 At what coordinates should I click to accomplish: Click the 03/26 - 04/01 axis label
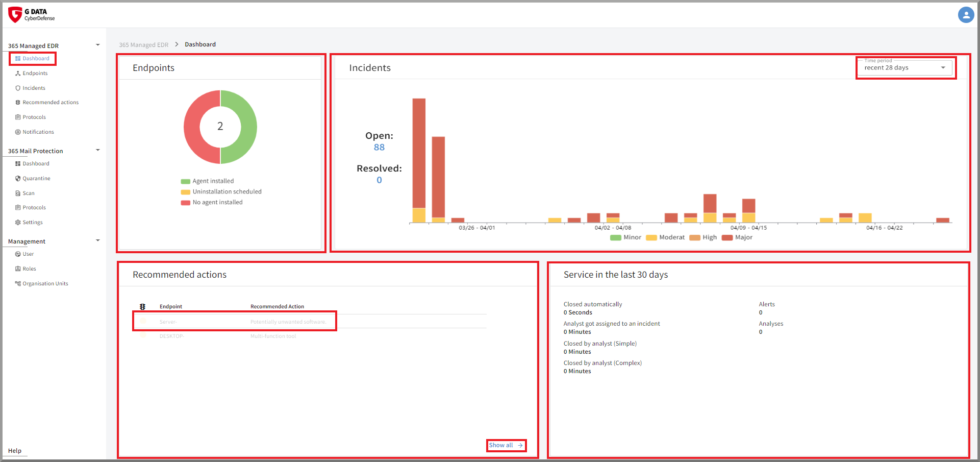(x=477, y=228)
